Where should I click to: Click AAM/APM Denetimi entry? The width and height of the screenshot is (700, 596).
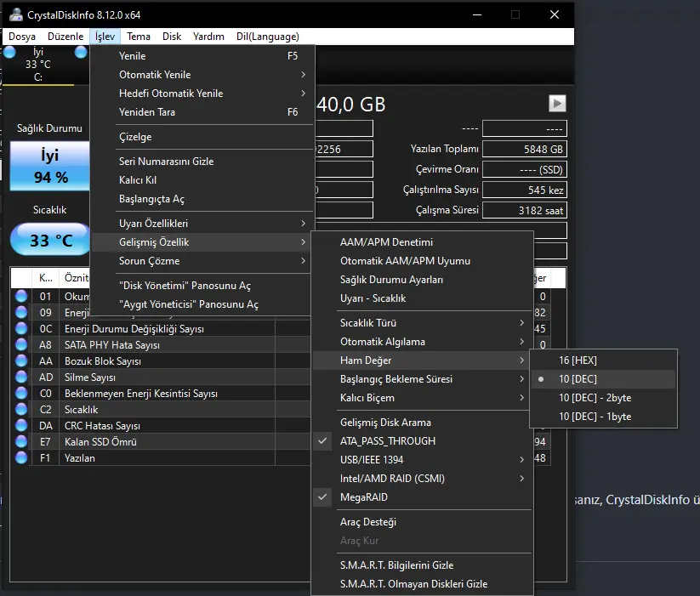(423, 241)
